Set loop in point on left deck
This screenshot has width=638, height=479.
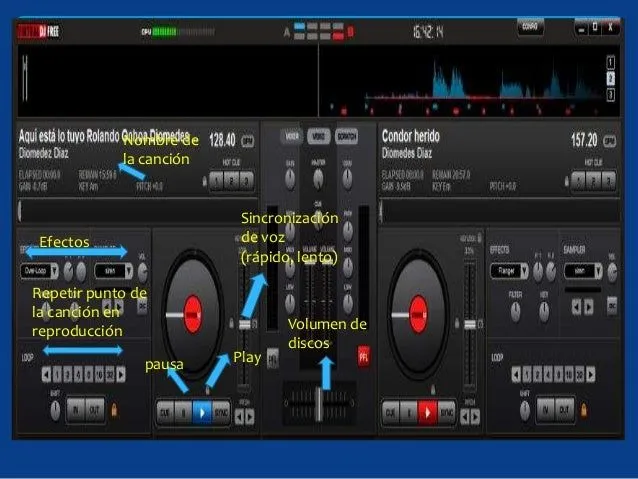coord(76,410)
